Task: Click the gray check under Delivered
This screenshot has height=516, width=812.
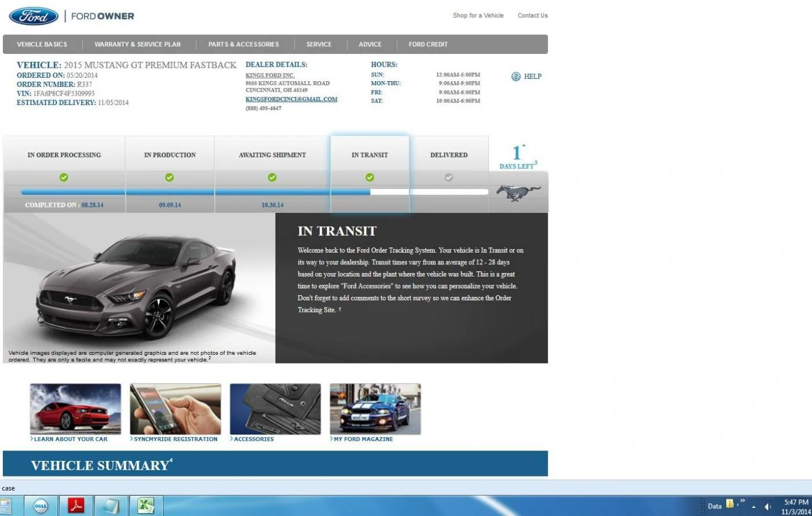Action: click(448, 177)
